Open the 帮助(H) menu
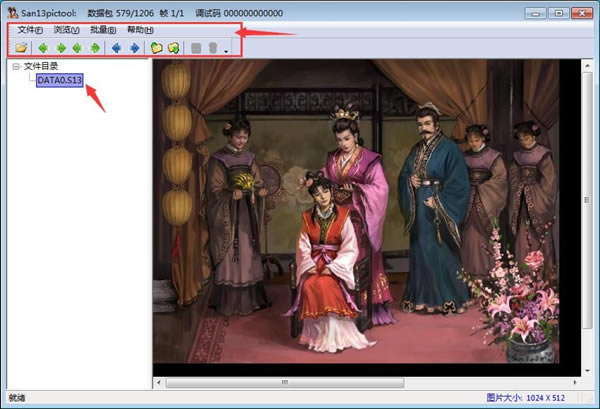 pyautogui.click(x=140, y=30)
